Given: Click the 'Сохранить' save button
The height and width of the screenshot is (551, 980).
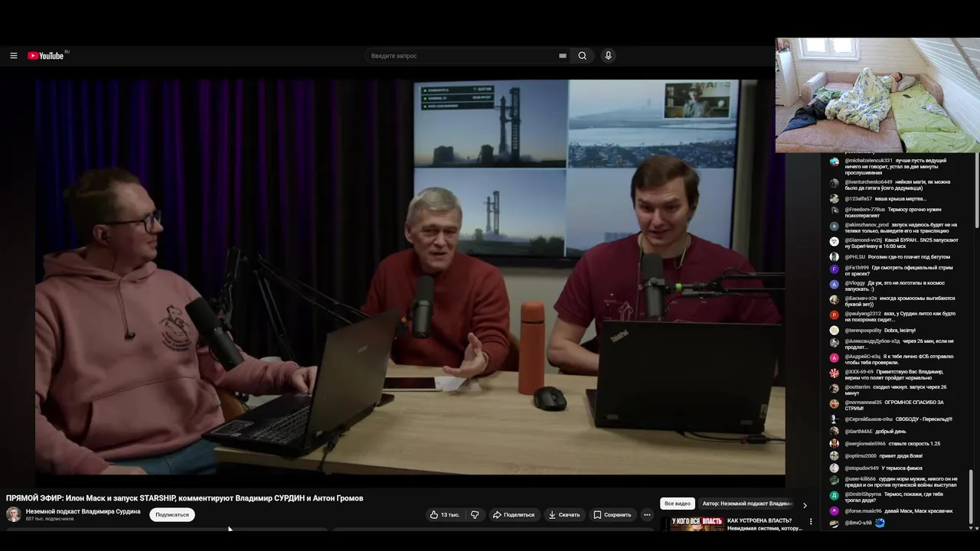Looking at the screenshot, I should 612,515.
